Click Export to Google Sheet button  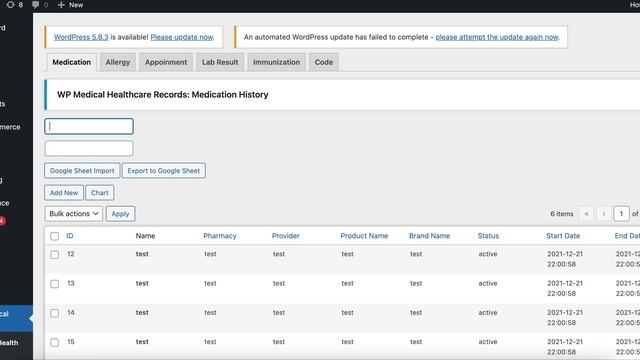[x=164, y=171]
